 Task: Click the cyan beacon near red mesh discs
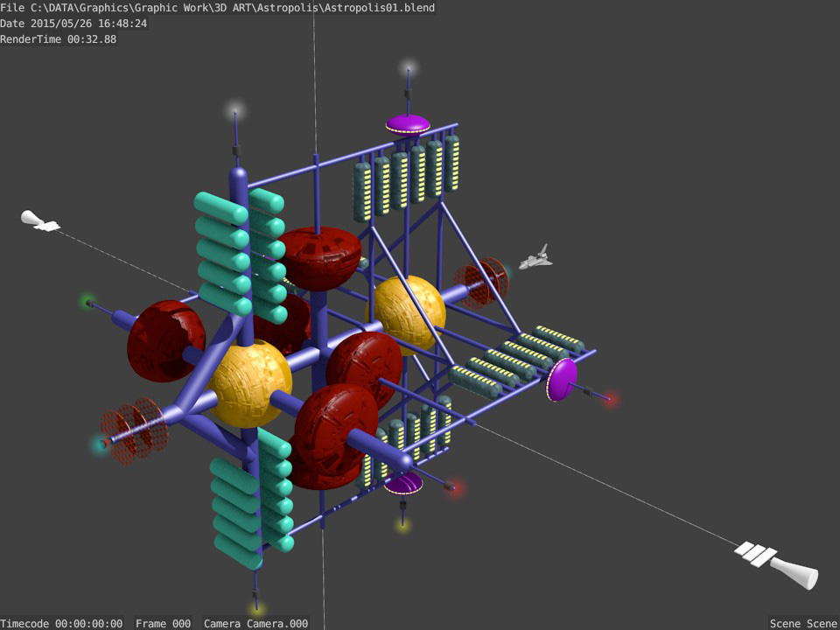tap(101, 444)
